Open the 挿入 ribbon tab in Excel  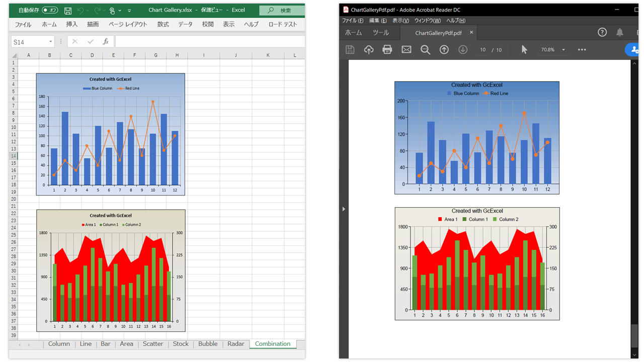coord(72,24)
